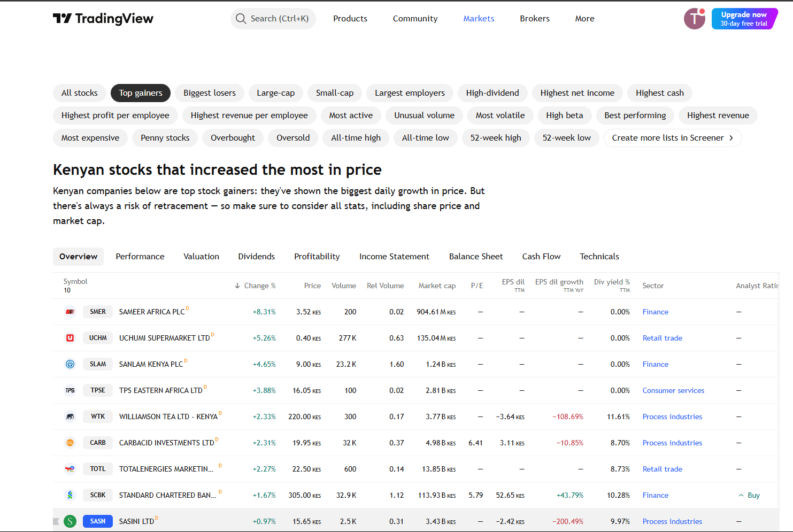The height and width of the screenshot is (532, 793).
Task: Click the TradingView logo
Action: [x=104, y=18]
